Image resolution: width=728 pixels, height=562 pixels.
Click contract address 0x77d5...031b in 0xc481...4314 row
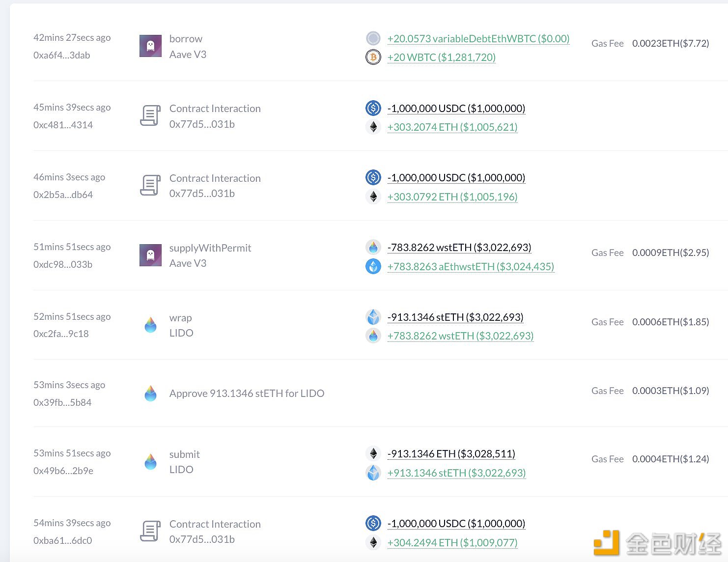point(202,124)
